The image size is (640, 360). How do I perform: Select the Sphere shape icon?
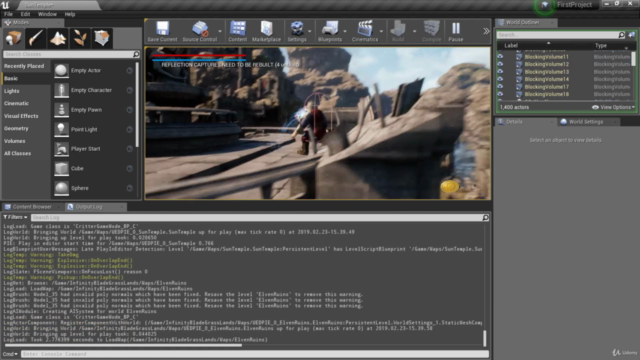(61, 188)
